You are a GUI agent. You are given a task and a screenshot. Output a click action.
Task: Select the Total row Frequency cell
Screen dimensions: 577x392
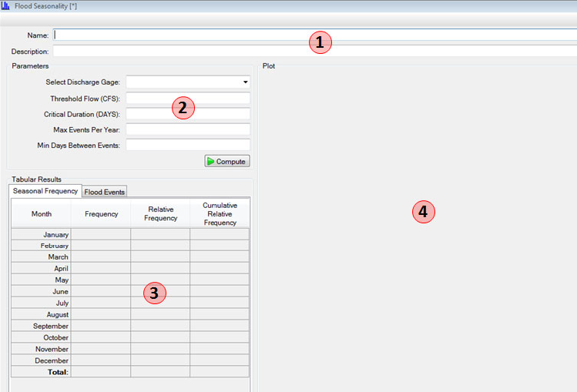coord(101,372)
